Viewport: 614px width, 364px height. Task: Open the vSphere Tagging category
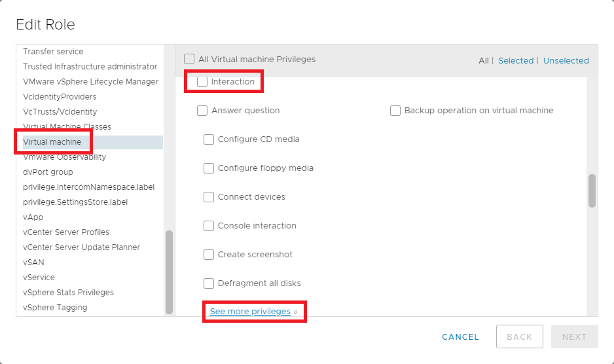55,308
